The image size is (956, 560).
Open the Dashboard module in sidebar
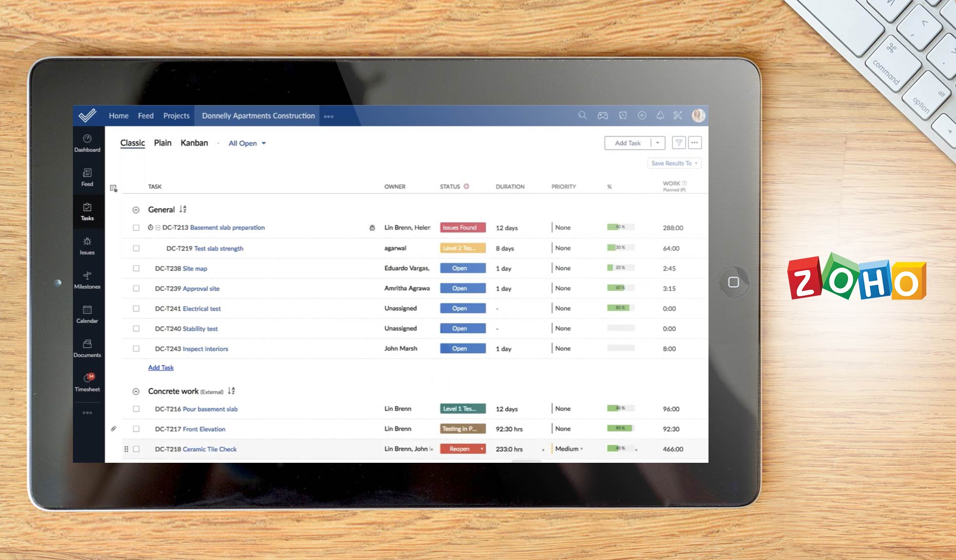point(88,143)
